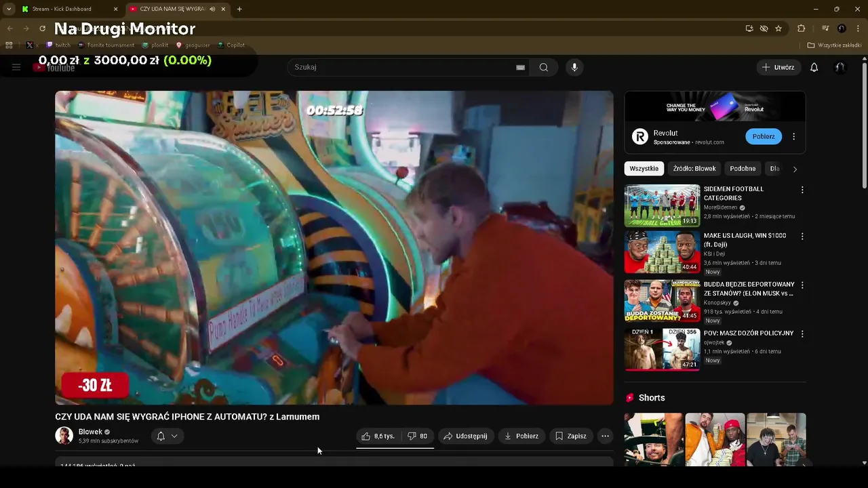
Task: Open SIDEMEN FOOTBALL CATEGORIES thumbnail
Action: pyautogui.click(x=662, y=205)
